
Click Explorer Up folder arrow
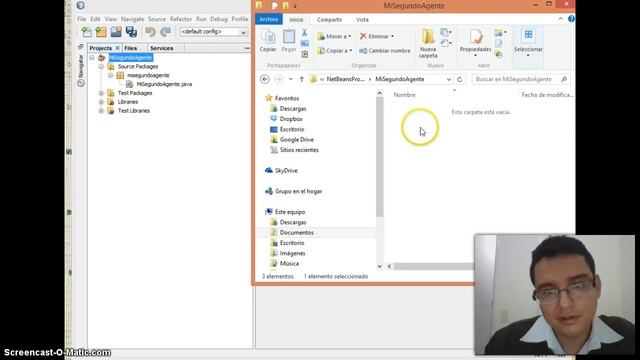(x=302, y=79)
